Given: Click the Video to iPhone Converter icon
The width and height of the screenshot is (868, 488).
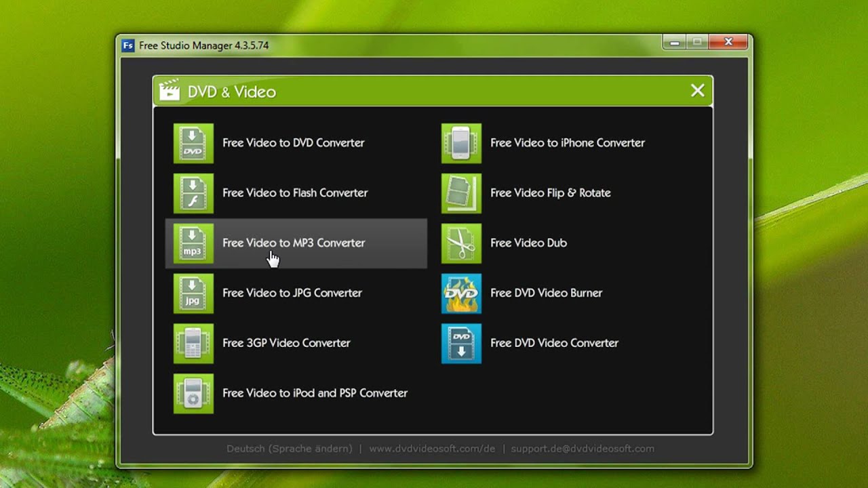Looking at the screenshot, I should (461, 143).
